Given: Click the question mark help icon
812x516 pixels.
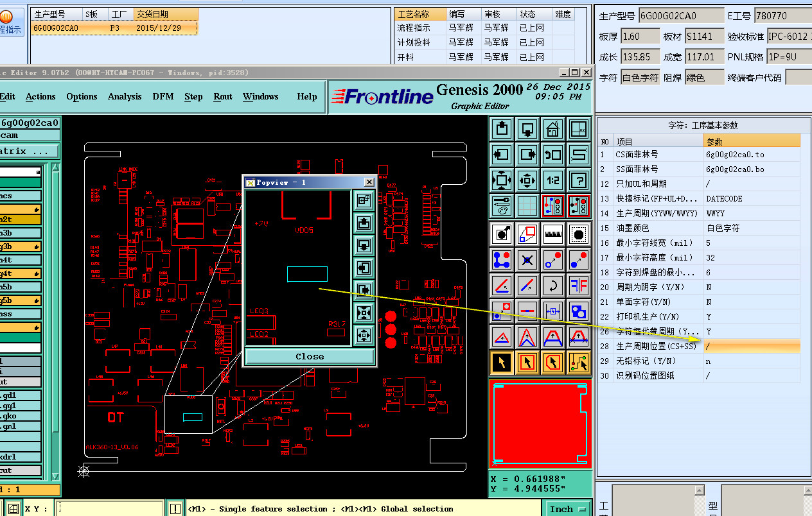Looking at the screenshot, I should point(579,180).
